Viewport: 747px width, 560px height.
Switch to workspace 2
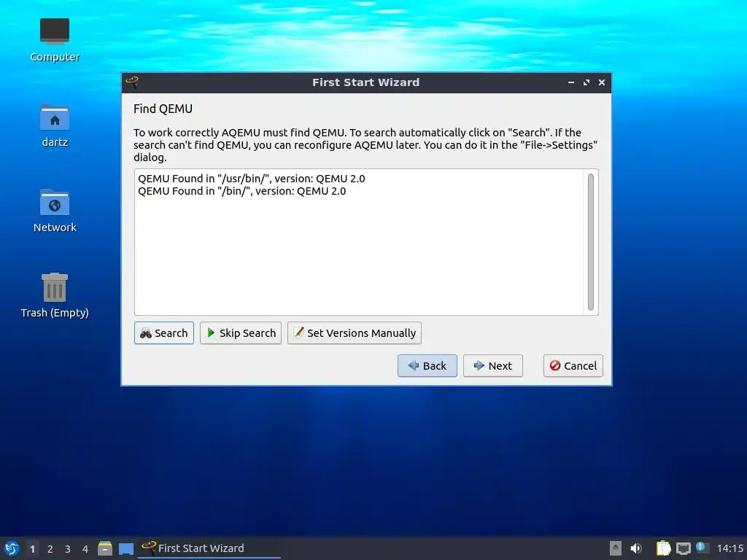50,549
